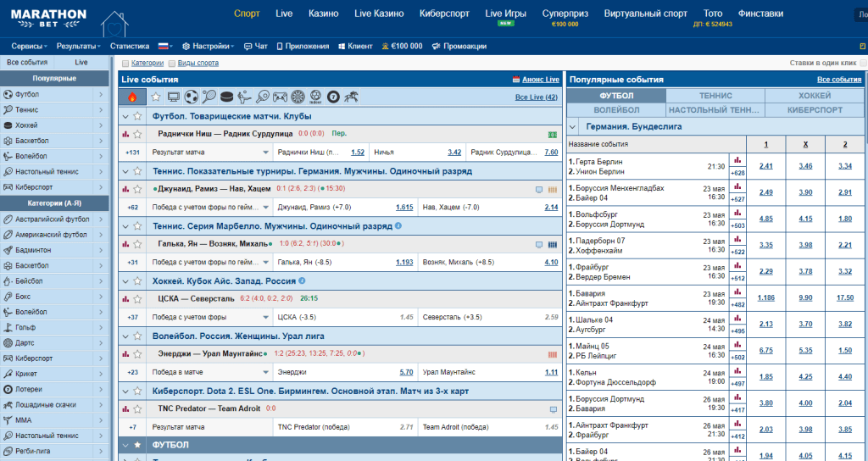This screenshot has width=868, height=461.
Task: Click odds 2.41 for Герта Берлин win
Action: click(x=766, y=166)
